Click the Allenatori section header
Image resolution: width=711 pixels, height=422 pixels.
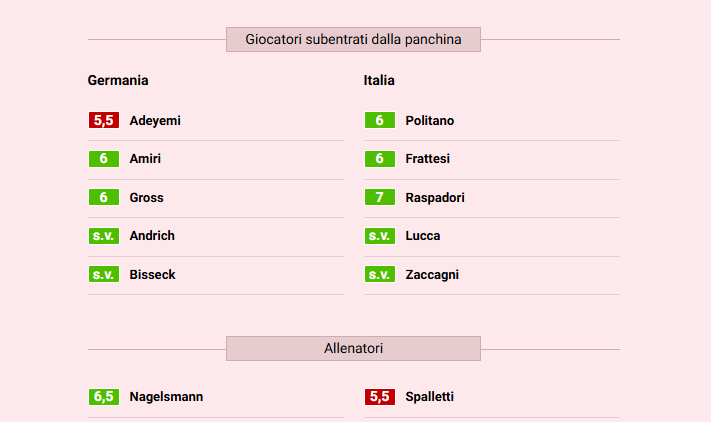pyautogui.click(x=353, y=349)
